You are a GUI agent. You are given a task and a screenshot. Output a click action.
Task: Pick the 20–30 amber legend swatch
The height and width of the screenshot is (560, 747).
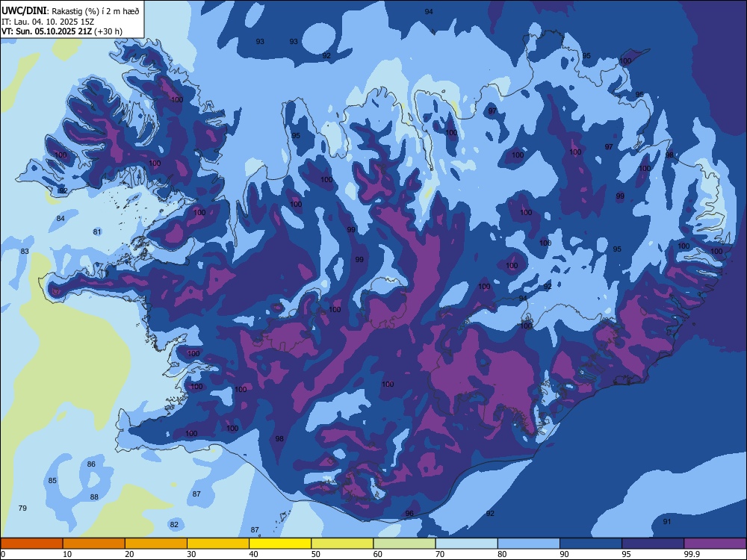click(x=156, y=544)
